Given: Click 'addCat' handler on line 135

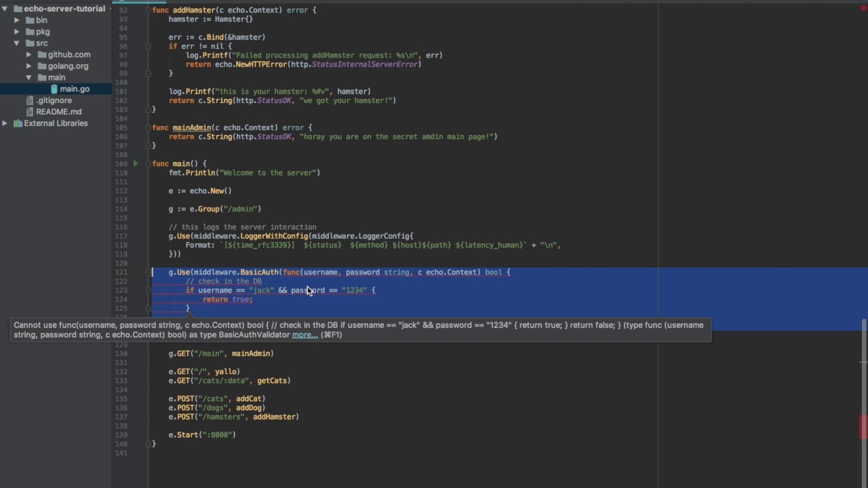Looking at the screenshot, I should click(x=249, y=399).
